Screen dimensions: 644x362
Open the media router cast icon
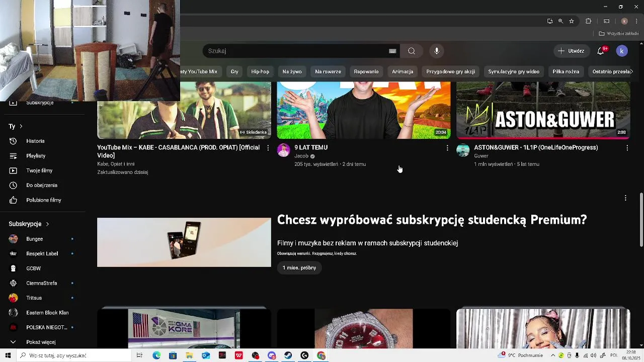(x=606, y=21)
